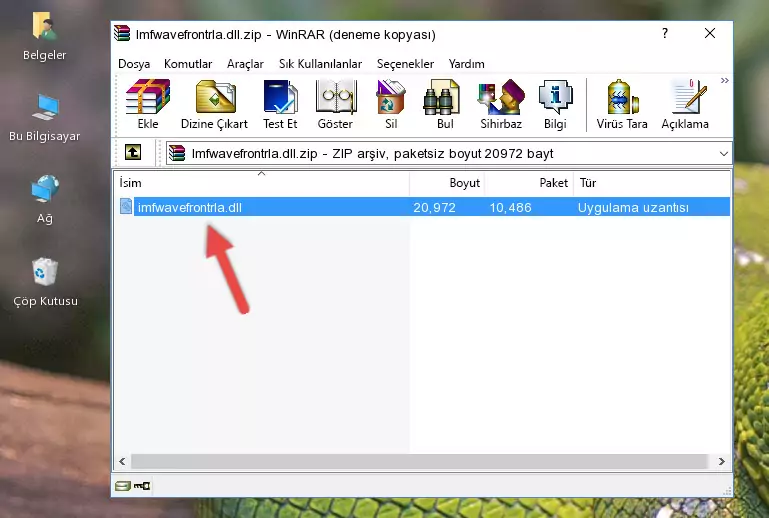Image resolution: width=769 pixels, height=518 pixels.
Task: Click the dll file icon in list
Action: pos(126,207)
